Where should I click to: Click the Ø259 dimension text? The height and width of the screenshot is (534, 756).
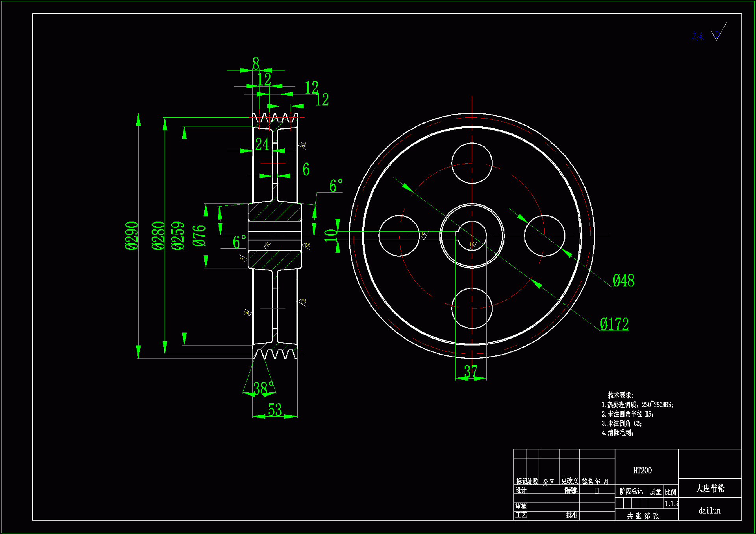(x=178, y=235)
